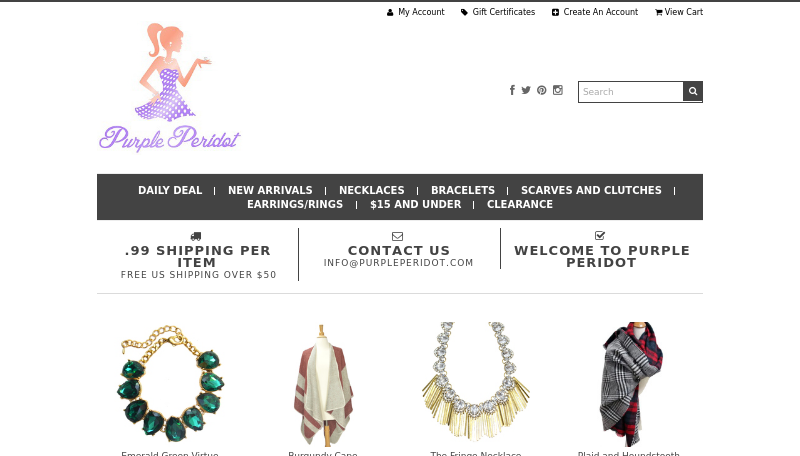Browse the Necklaces category

(x=371, y=190)
